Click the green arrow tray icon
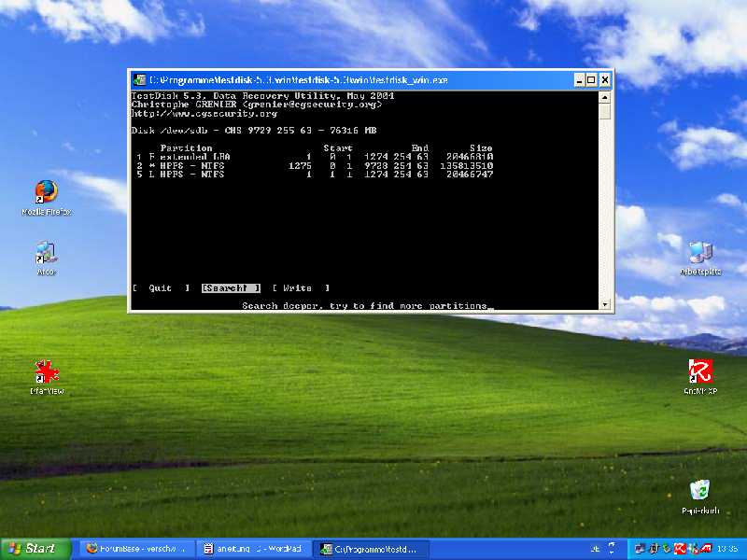This screenshot has height=560, width=747. coord(667,549)
